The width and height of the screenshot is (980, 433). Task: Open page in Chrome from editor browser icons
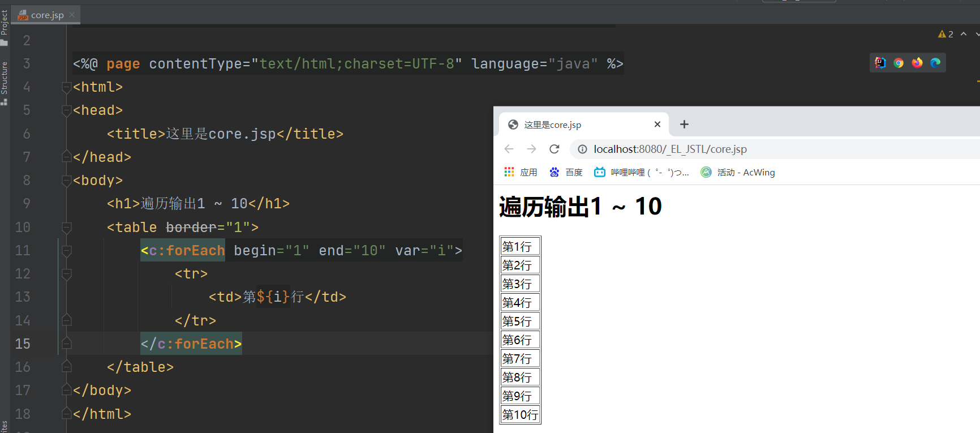[899, 63]
